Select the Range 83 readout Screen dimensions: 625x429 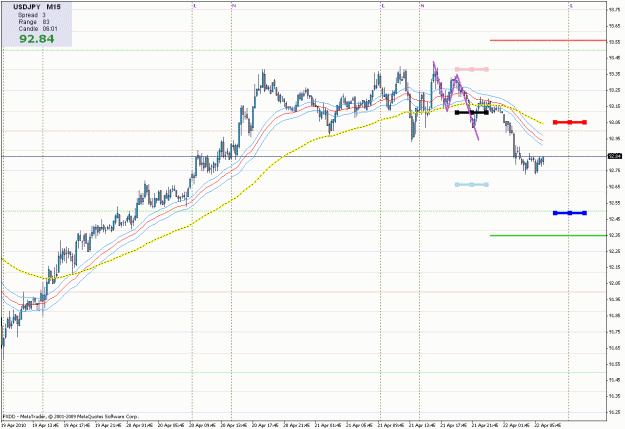[x=34, y=22]
